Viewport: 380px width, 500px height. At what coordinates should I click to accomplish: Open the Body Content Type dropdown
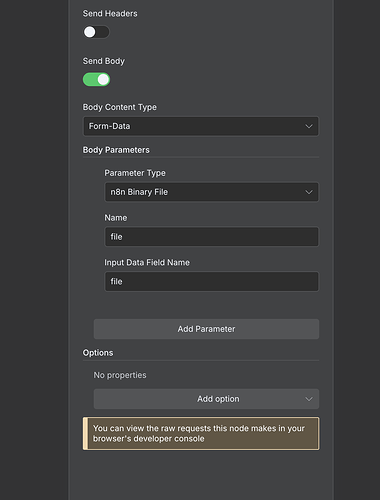point(201,126)
